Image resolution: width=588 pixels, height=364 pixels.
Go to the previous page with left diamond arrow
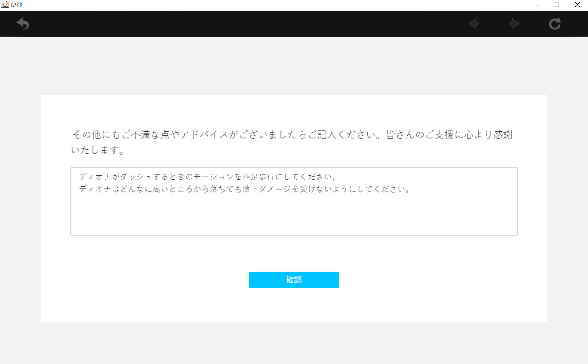474,24
